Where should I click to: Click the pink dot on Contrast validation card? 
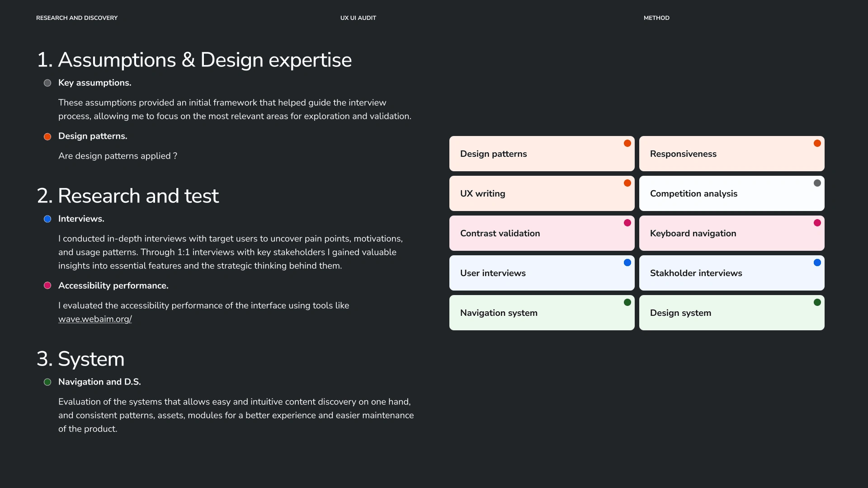[x=627, y=223]
